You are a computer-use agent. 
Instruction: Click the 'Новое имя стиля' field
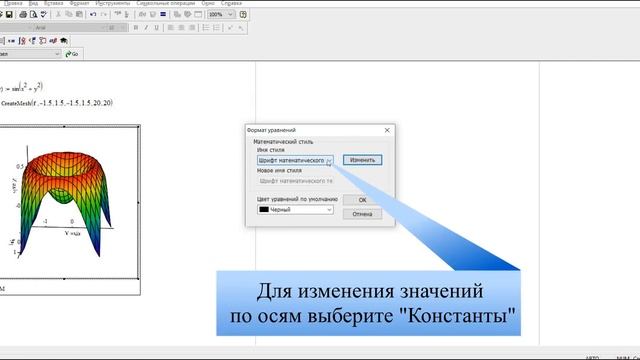click(x=295, y=180)
